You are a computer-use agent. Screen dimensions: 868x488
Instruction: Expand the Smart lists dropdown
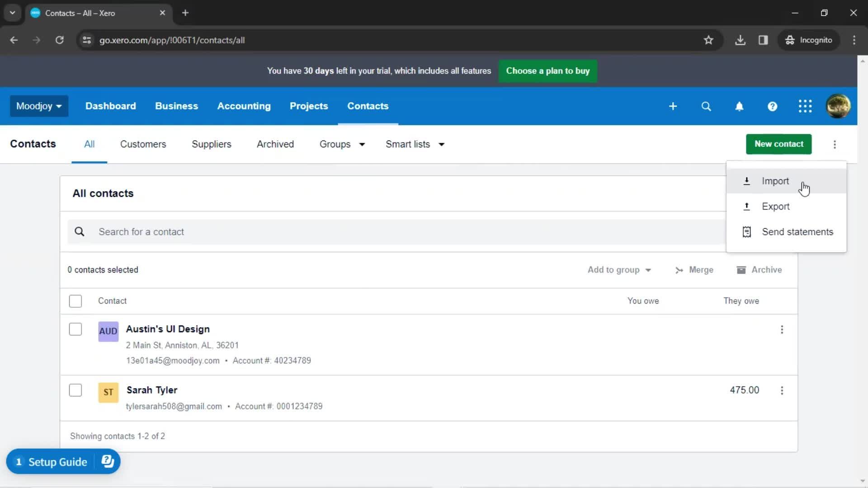pos(415,145)
